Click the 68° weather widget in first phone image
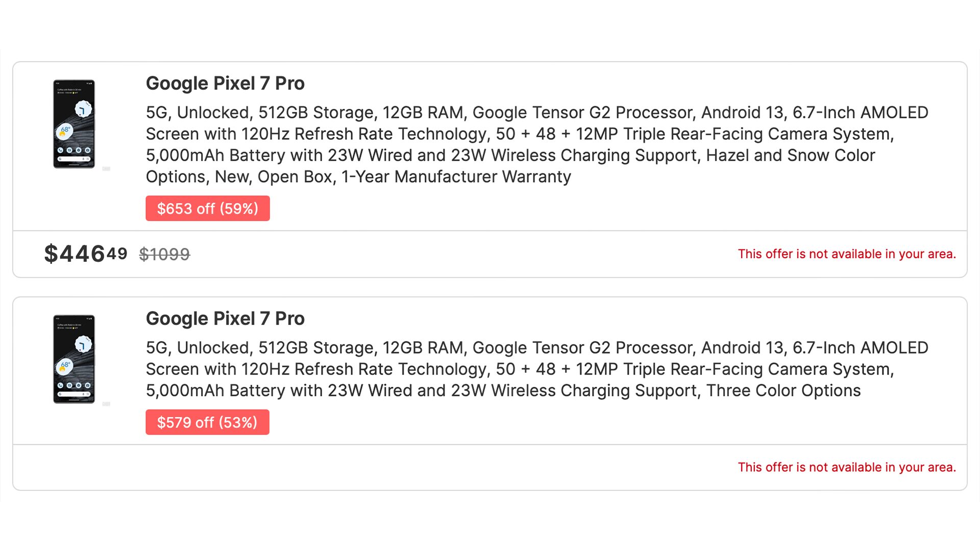This screenshot has width=980, height=551. click(65, 131)
